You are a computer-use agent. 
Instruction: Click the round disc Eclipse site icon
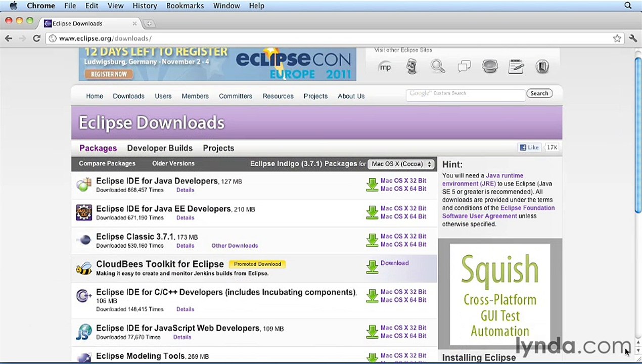pos(490,67)
